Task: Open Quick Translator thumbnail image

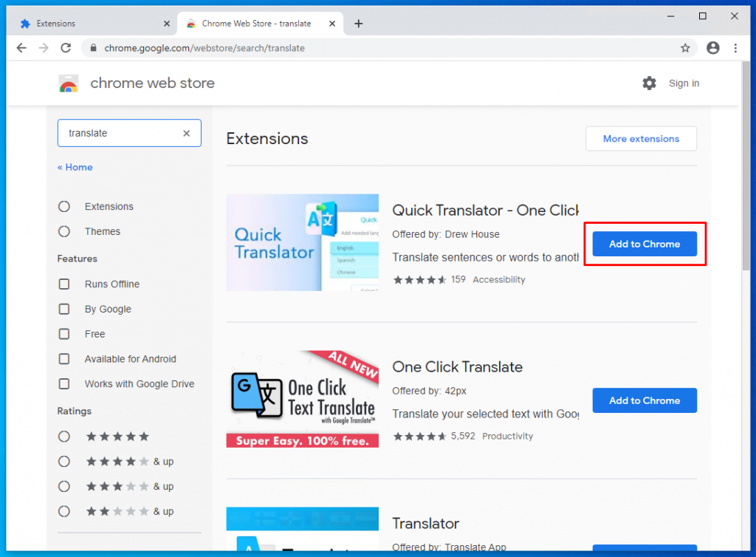Action: (x=302, y=242)
